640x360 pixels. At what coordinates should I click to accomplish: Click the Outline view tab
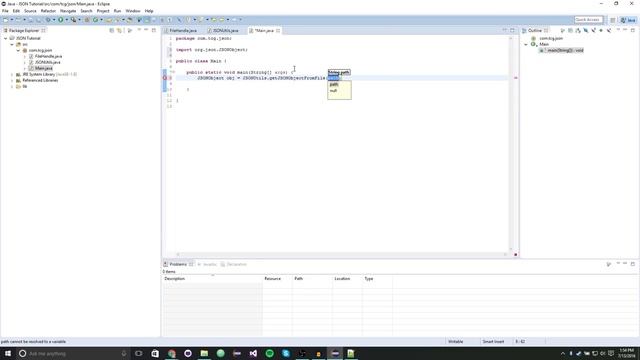(x=535, y=31)
